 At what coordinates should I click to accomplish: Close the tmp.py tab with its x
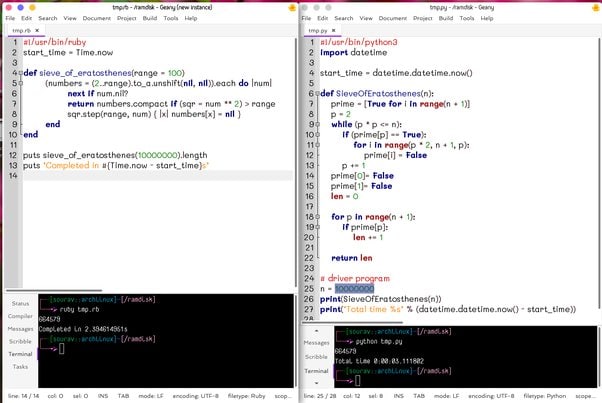click(x=333, y=30)
